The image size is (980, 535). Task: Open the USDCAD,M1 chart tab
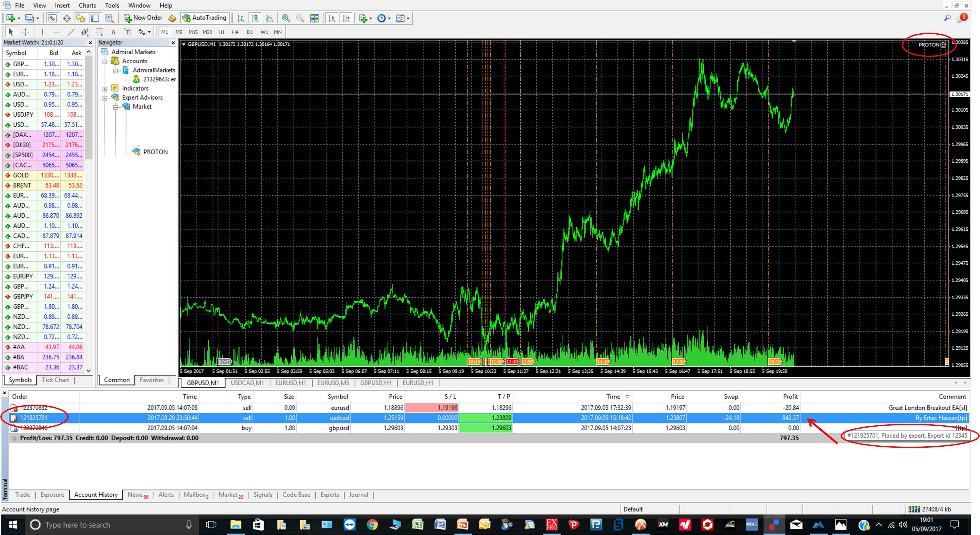247,383
